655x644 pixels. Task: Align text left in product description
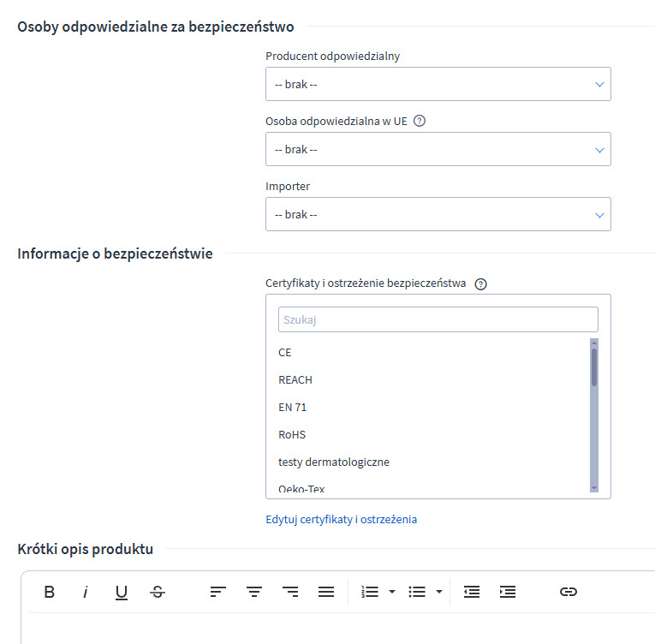(x=218, y=592)
